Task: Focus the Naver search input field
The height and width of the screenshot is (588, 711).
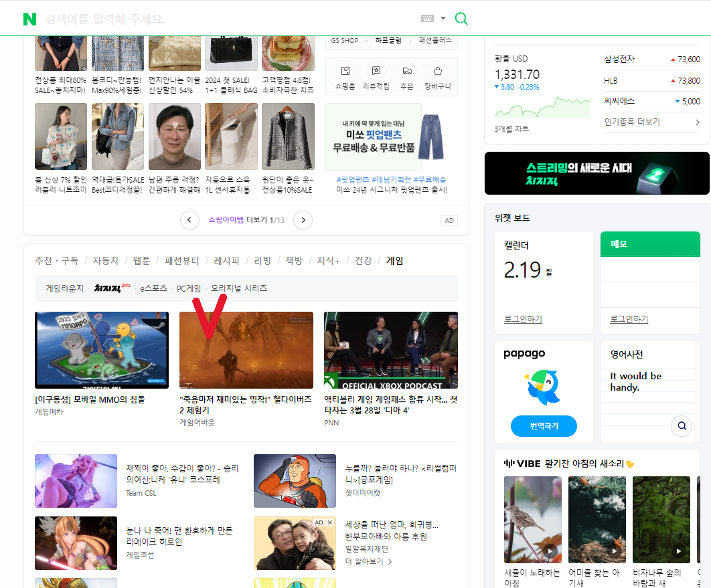Action: [227, 19]
